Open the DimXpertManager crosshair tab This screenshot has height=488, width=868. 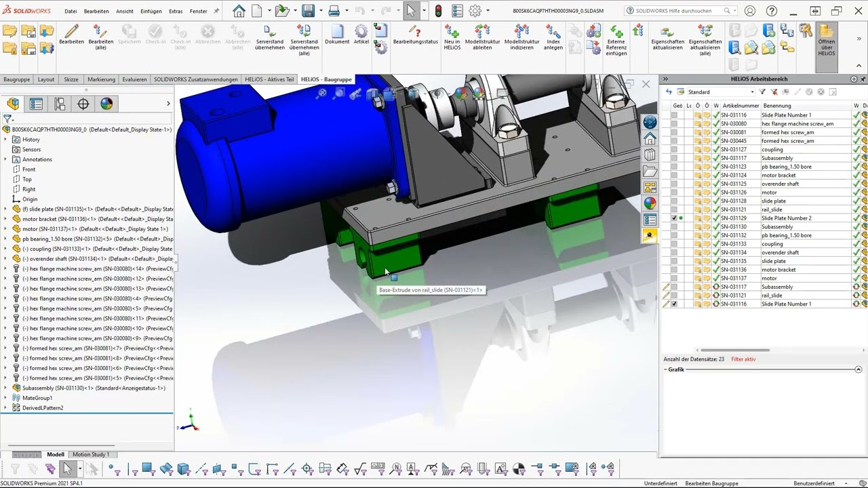tap(83, 104)
